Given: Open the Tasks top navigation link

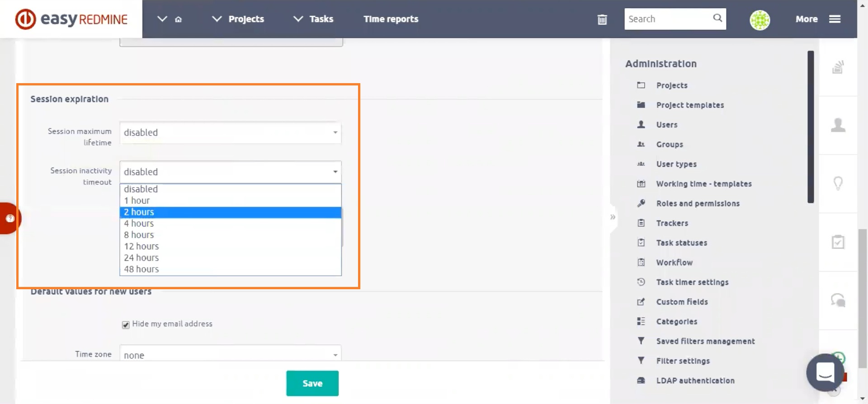Looking at the screenshot, I should tap(321, 19).
